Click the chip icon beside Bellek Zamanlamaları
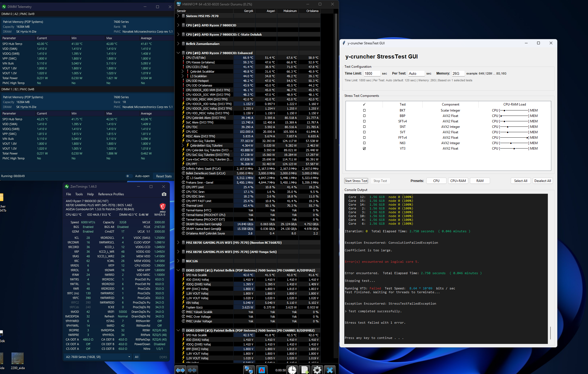Screen dimensions: 588x374 184,44
